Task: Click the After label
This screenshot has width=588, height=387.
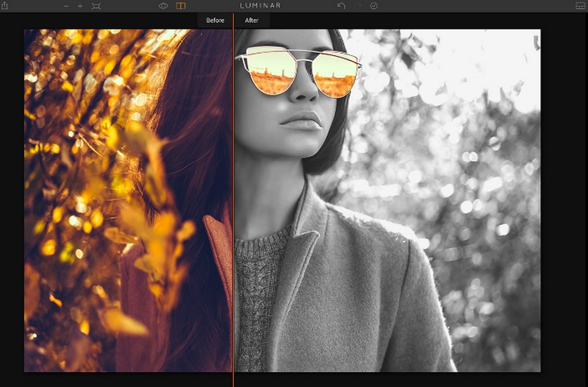Action: point(251,21)
